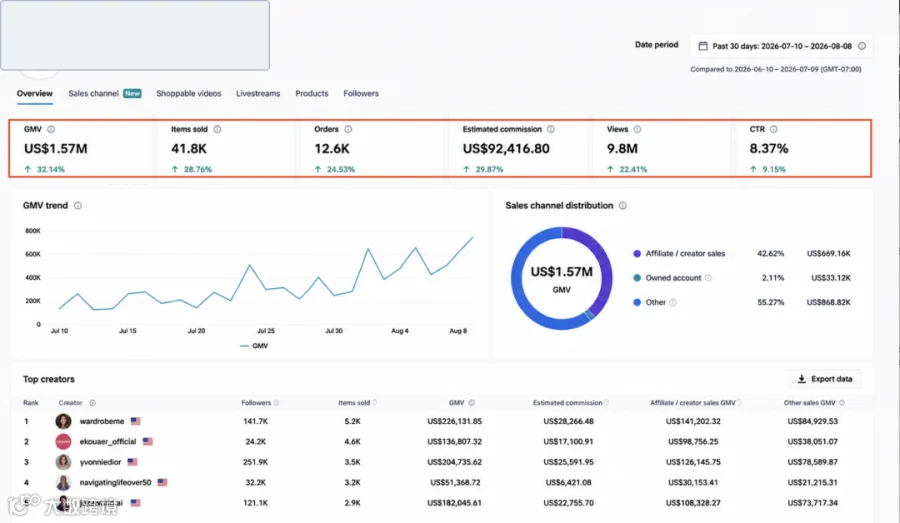Click the info icon beside CTR
The width and height of the screenshot is (900, 523).
[x=774, y=130]
